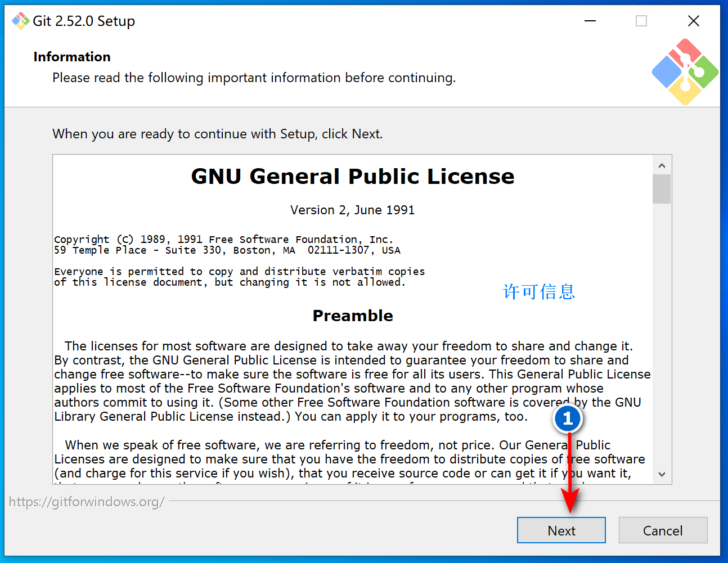728x563 pixels.
Task: Click the 'By contrast, the GNU General' line
Action: point(341,360)
